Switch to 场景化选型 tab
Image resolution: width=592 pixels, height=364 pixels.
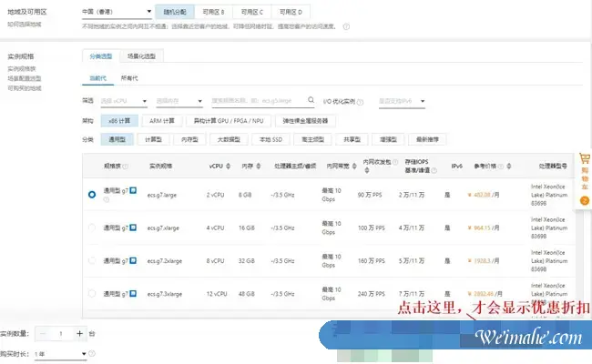point(140,56)
